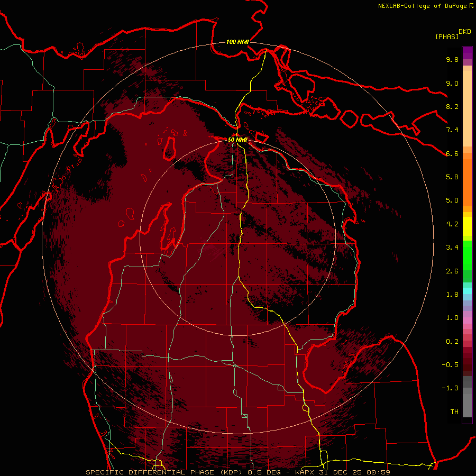Select the 1.8 legend value
Viewport: 476px width, 476px height.
point(452,295)
